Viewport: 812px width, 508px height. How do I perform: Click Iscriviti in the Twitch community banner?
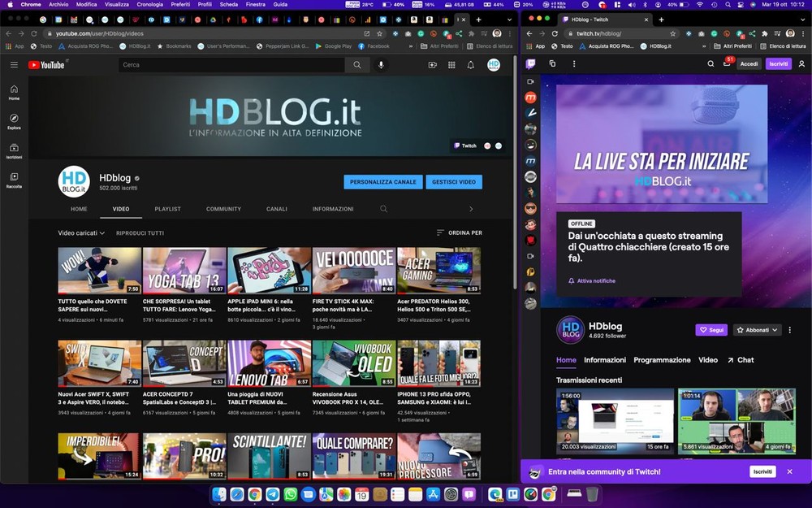(762, 471)
